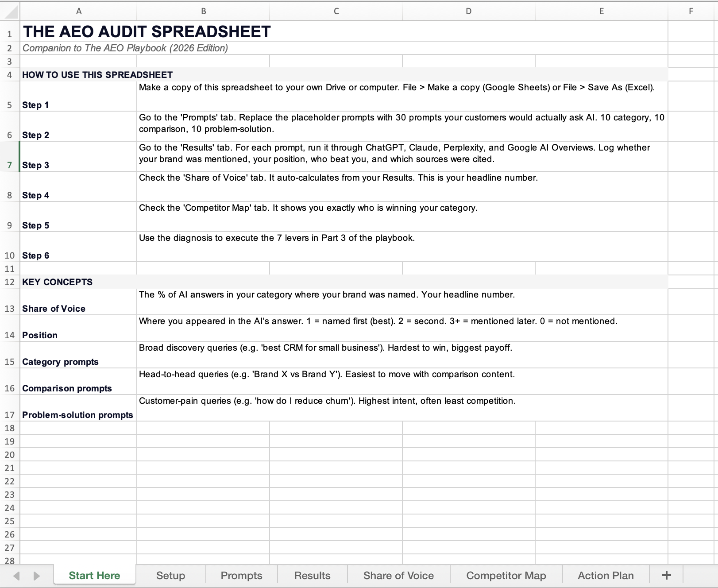Select the 'Step 4' cell

tap(78, 186)
